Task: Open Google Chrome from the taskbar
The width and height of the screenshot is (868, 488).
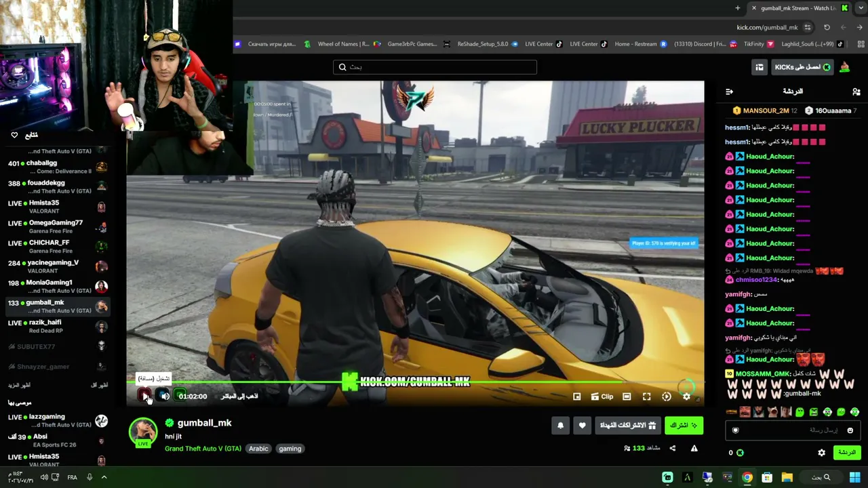Action: (x=747, y=477)
